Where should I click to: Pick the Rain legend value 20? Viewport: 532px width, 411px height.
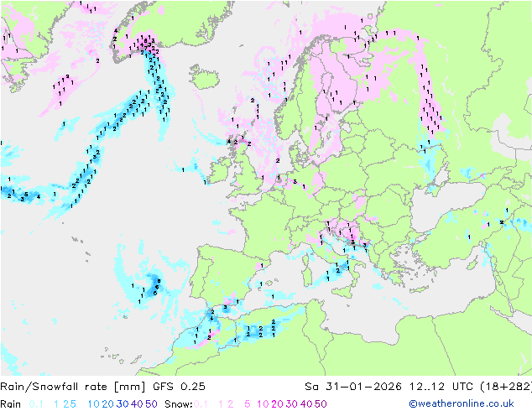(x=108, y=404)
